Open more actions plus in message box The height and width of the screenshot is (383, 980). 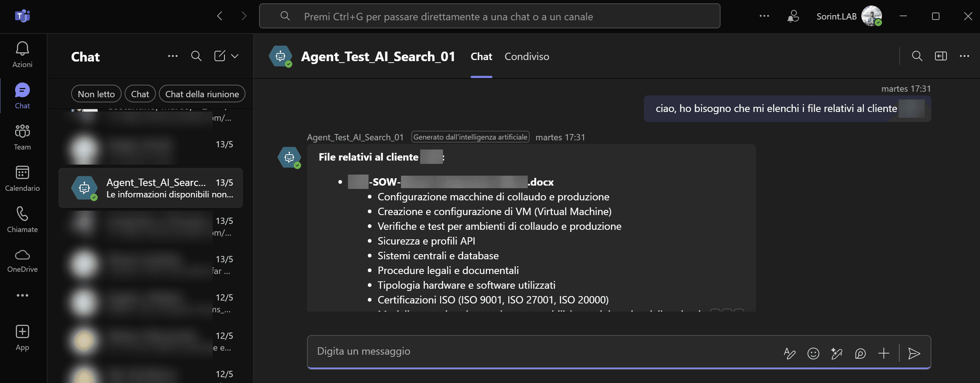(x=884, y=354)
